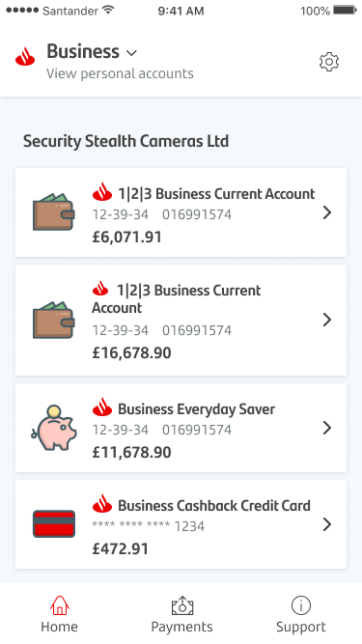Tap the Payments cash icon
This screenshot has height=644, width=362.
[x=181, y=605]
